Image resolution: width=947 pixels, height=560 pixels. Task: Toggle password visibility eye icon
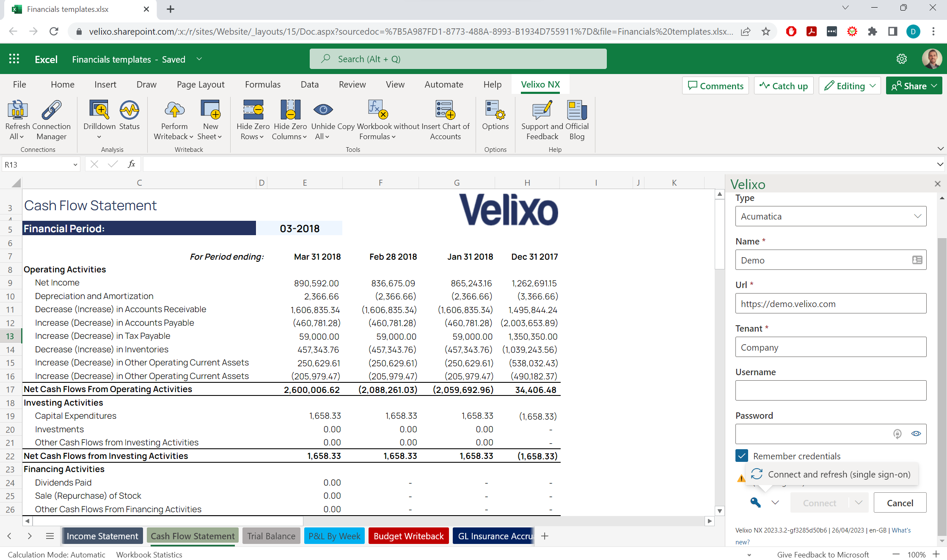pos(916,434)
